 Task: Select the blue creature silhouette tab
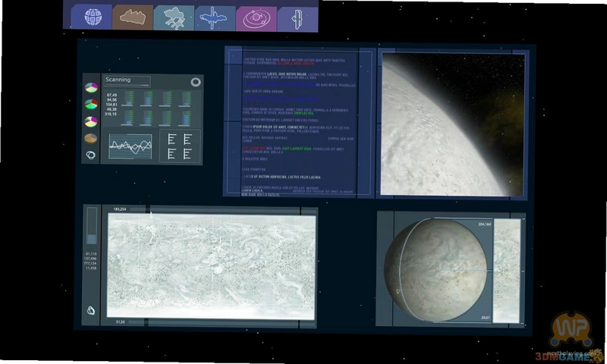(215, 18)
